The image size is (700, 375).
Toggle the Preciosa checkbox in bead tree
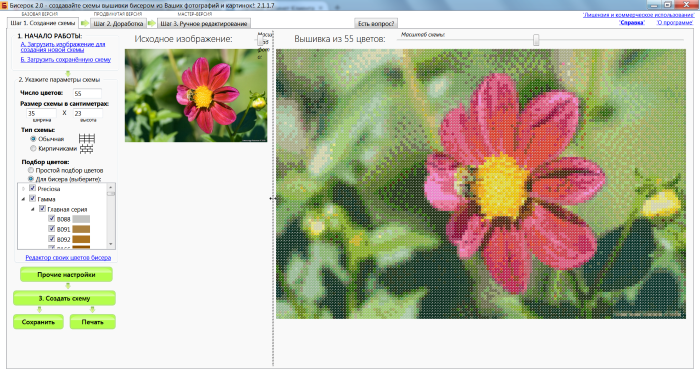point(32,188)
